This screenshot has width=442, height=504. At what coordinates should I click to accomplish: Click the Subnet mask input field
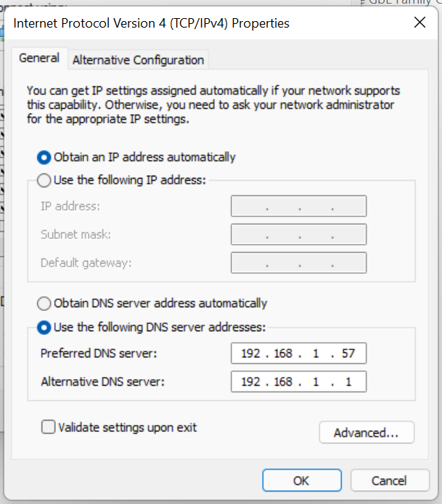point(298,235)
